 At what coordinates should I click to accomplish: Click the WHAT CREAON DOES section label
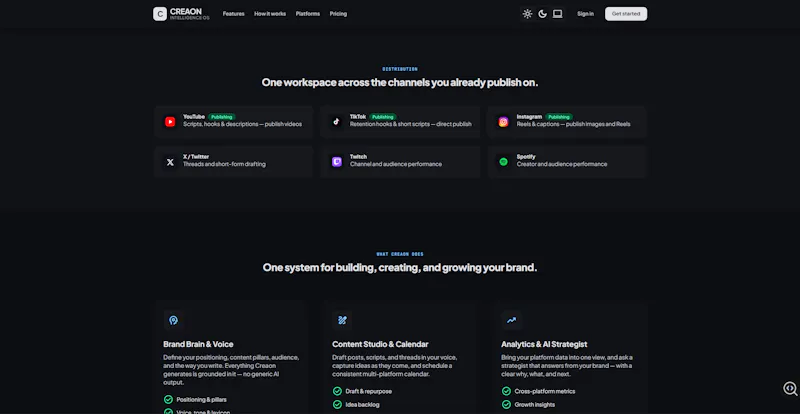(x=400, y=254)
